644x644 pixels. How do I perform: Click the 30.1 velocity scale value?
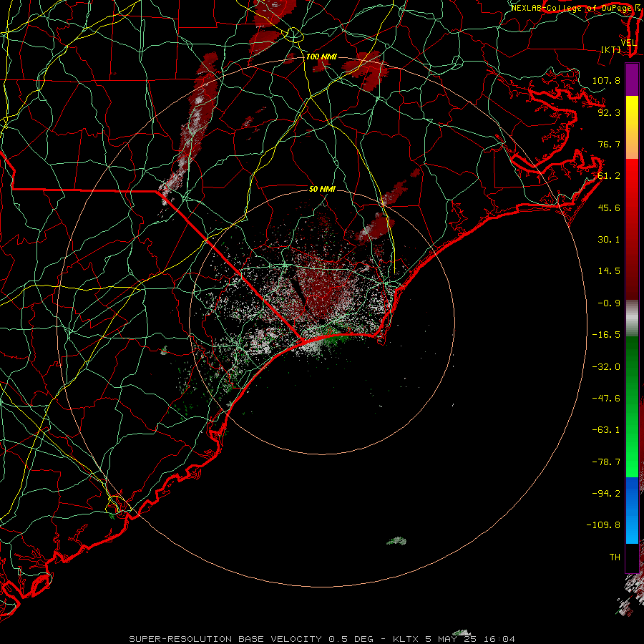609,240
